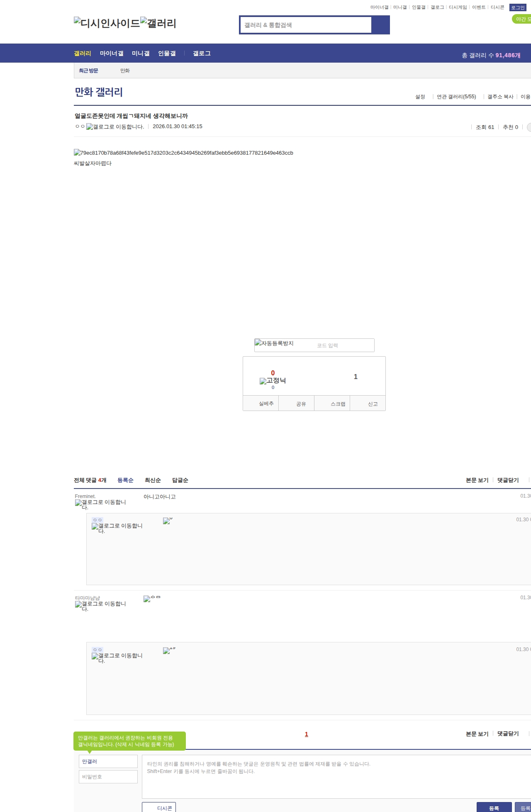Click the 자동등록방지 captcha image
Screen dimensions: 531x812
pyautogui.click(x=274, y=343)
